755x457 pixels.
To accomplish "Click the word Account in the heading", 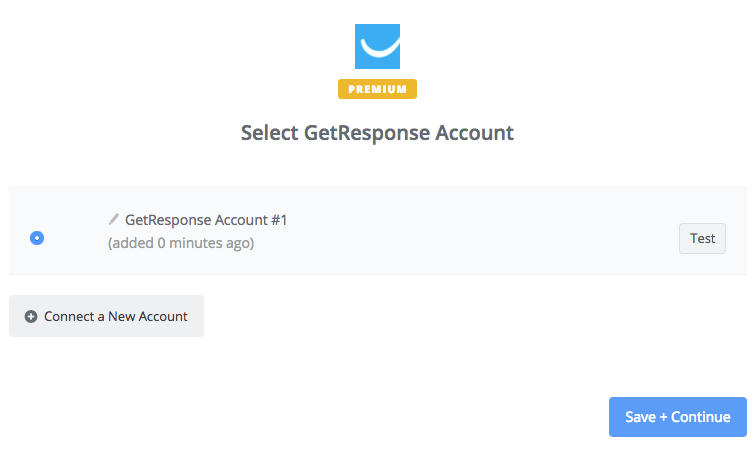I will (474, 133).
